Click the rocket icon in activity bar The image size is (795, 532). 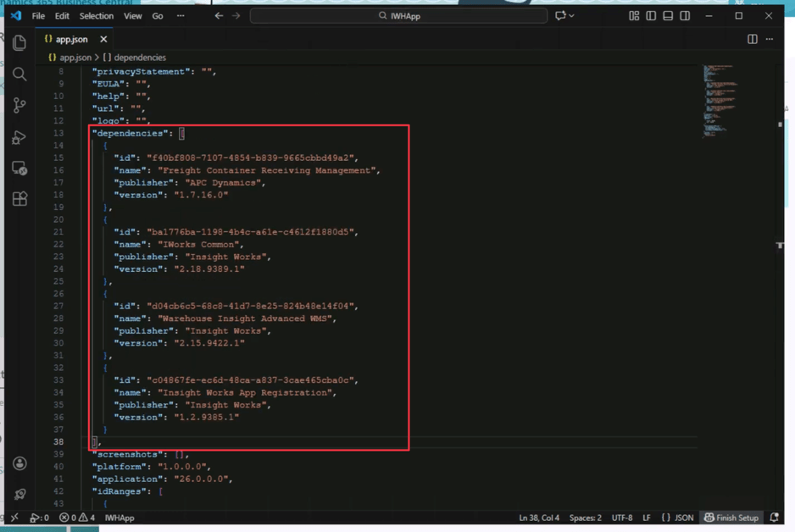point(19,494)
